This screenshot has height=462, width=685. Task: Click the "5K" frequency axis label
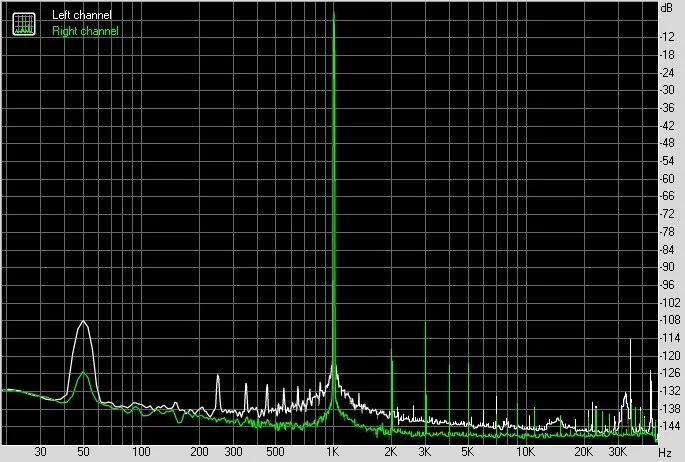467,452
